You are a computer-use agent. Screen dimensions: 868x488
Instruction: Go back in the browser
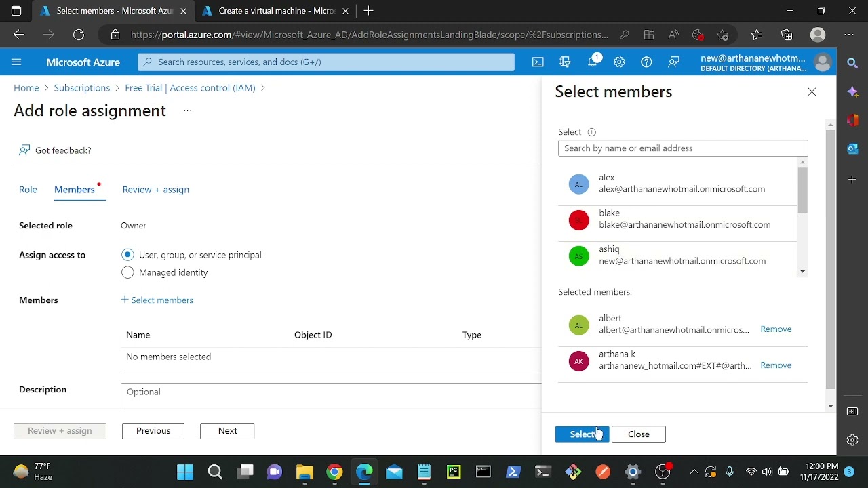[19, 35]
